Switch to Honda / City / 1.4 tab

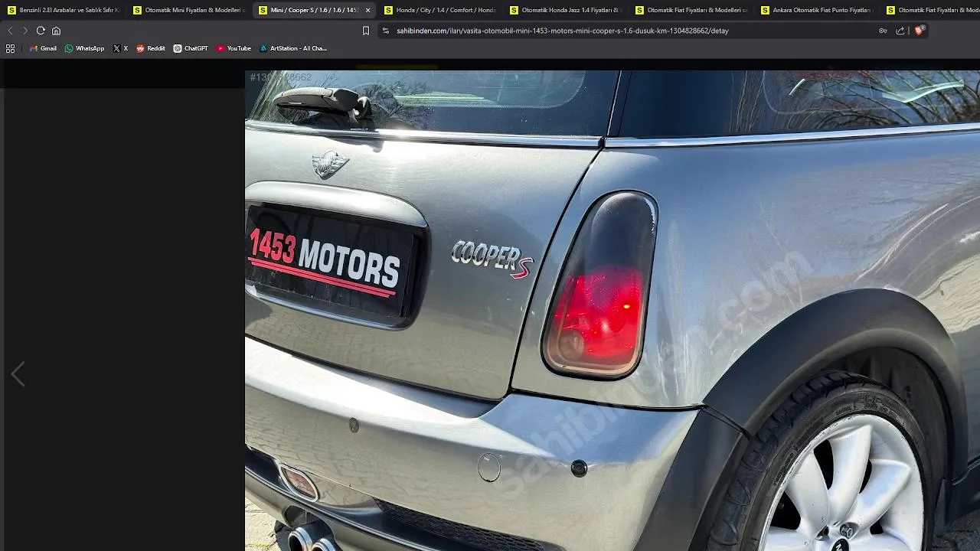(x=439, y=10)
